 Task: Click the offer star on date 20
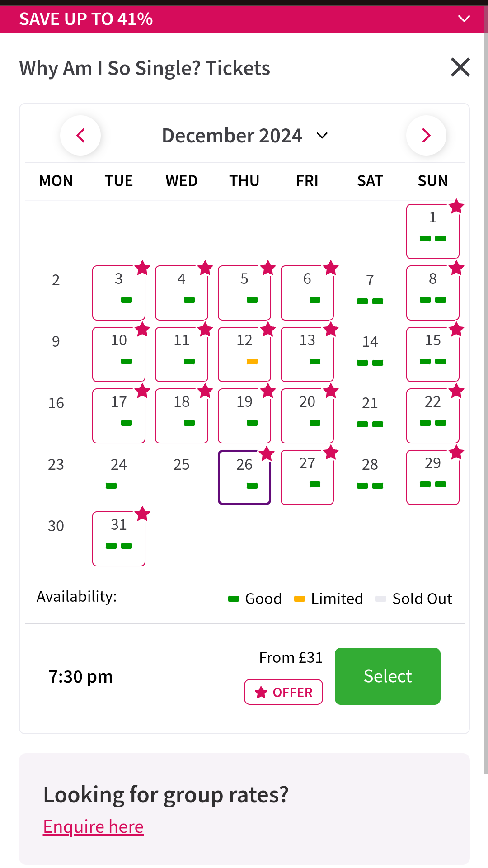pyautogui.click(x=331, y=391)
